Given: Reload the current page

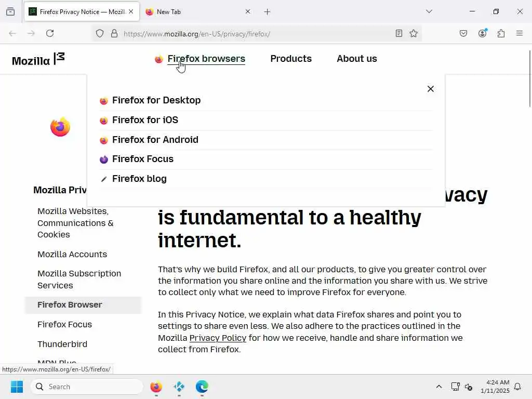Looking at the screenshot, I should [x=50, y=33].
